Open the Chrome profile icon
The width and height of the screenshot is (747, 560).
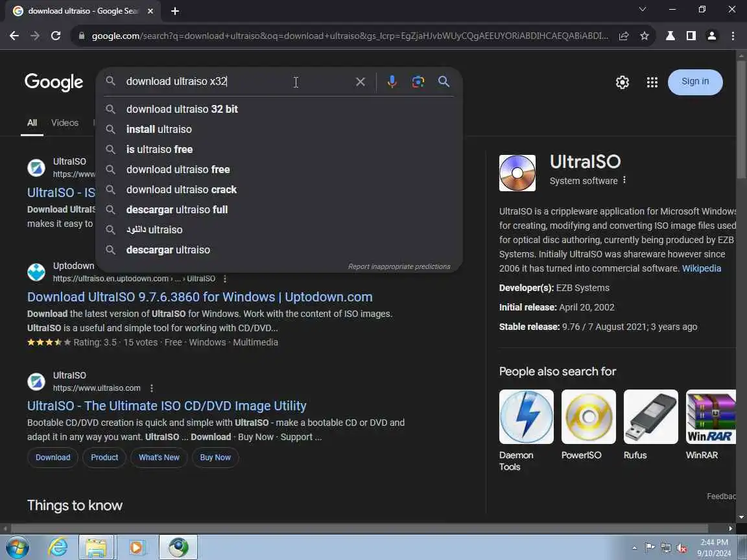[x=712, y=36]
